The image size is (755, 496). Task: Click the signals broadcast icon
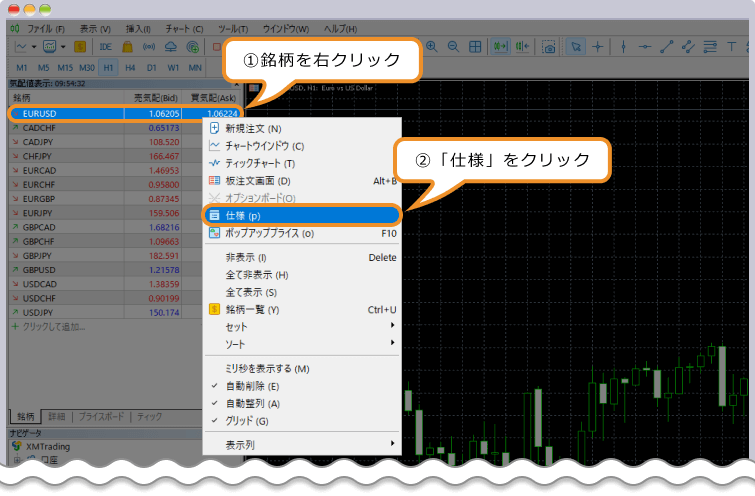[x=149, y=47]
